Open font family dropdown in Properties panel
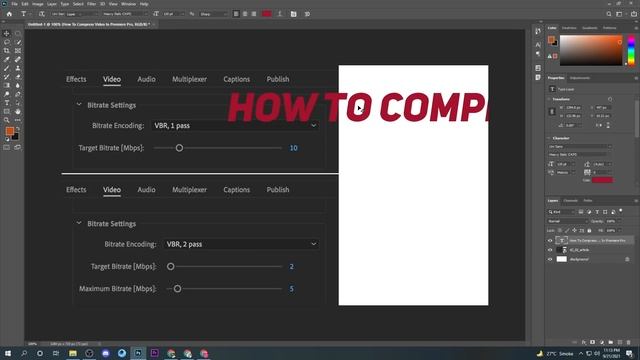Viewport: 640px width, 360px height. coord(580,147)
